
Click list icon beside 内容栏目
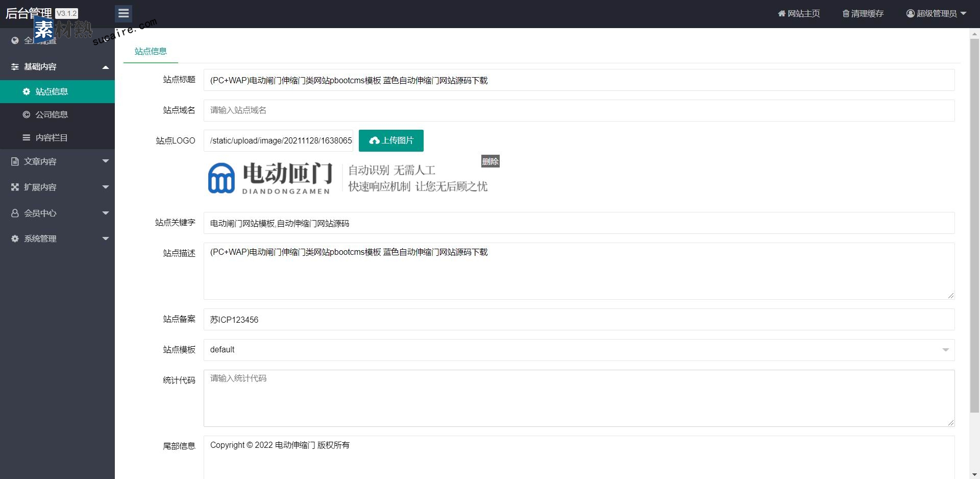pyautogui.click(x=27, y=137)
